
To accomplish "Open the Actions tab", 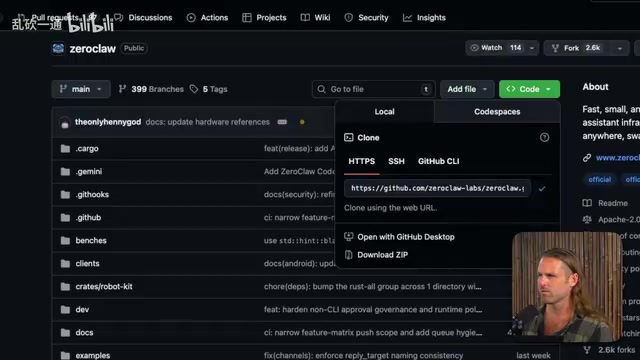I will point(207,18).
